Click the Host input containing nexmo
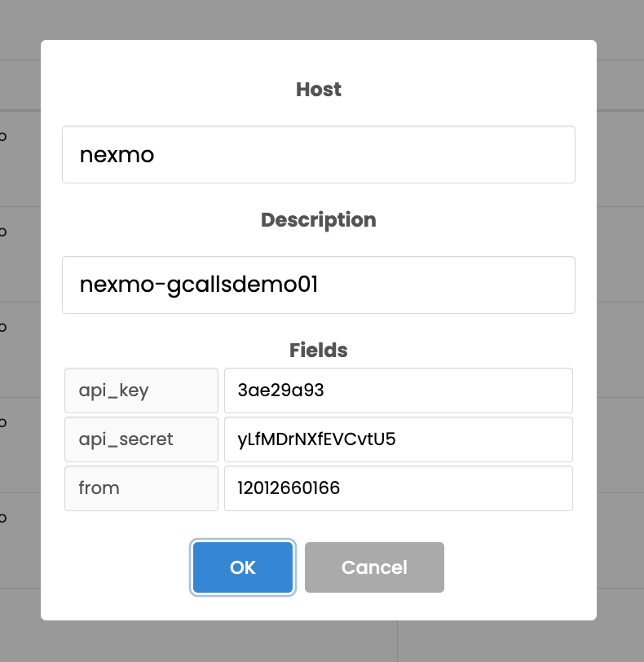This screenshot has height=662, width=644. [x=318, y=154]
